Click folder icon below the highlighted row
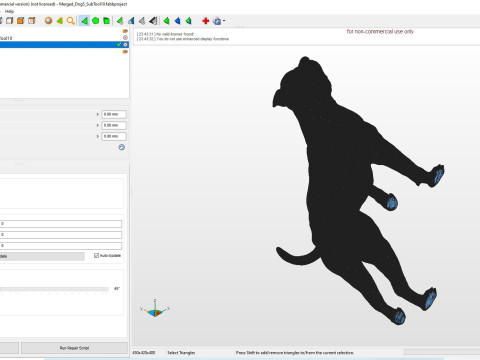Image resolution: width=480 pixels, height=360 pixels. [x=125, y=52]
